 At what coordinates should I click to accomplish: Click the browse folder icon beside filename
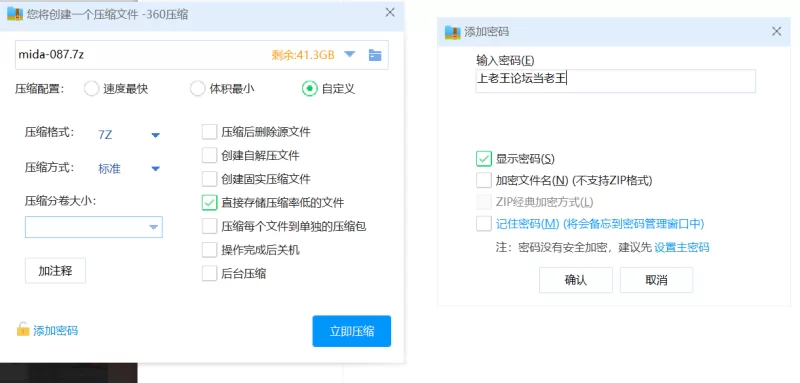(x=375, y=55)
